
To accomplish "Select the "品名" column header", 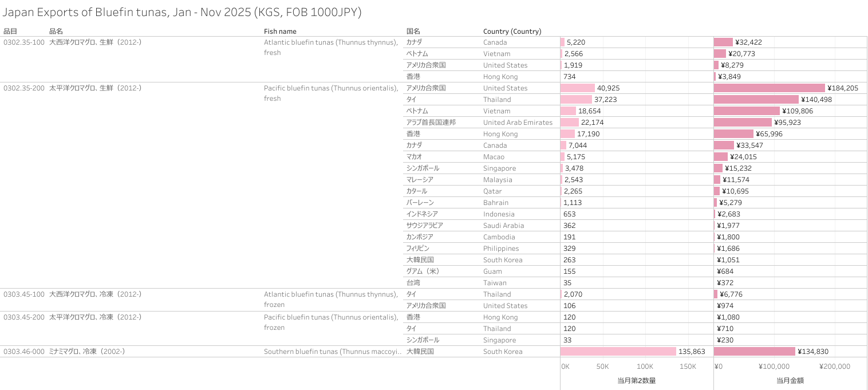I will [56, 31].
